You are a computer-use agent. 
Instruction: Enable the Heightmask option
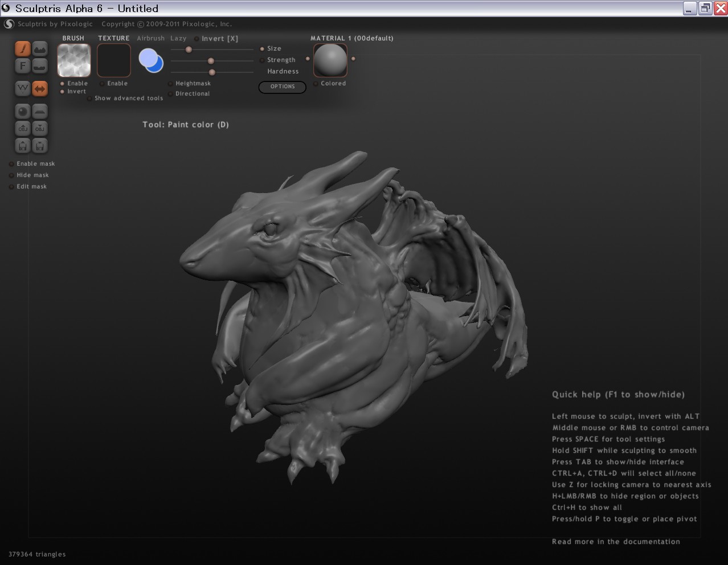click(170, 84)
